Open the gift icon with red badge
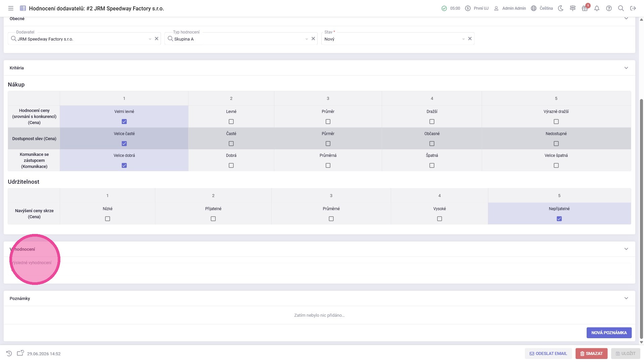Screen dimensions: 644x362 click(x=585, y=8)
